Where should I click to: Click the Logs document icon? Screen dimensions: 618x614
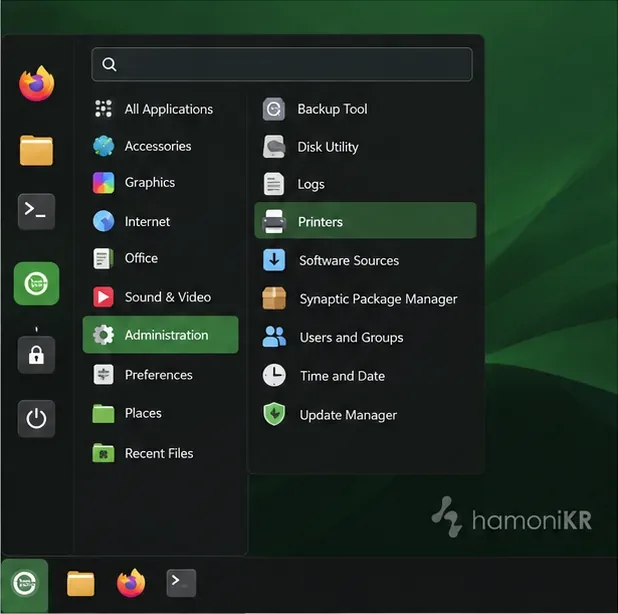274,184
